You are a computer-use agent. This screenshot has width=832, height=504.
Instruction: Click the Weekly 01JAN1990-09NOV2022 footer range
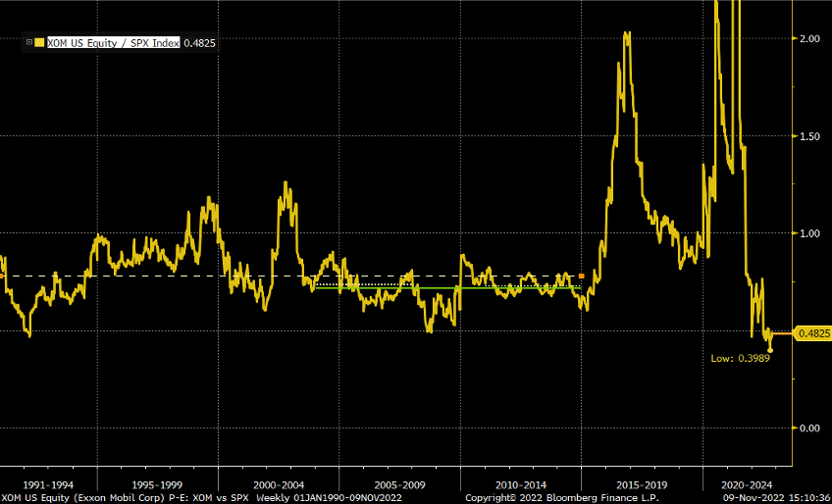click(329, 498)
